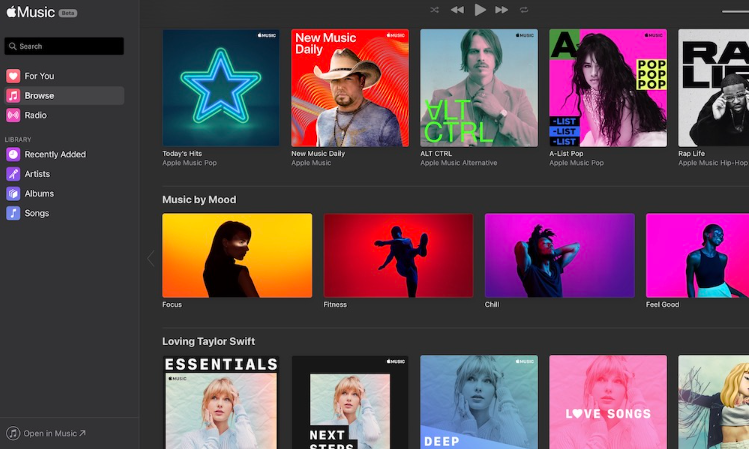Open the Fitness mood tile
Viewport: 749px width, 449px height.
pyautogui.click(x=398, y=256)
